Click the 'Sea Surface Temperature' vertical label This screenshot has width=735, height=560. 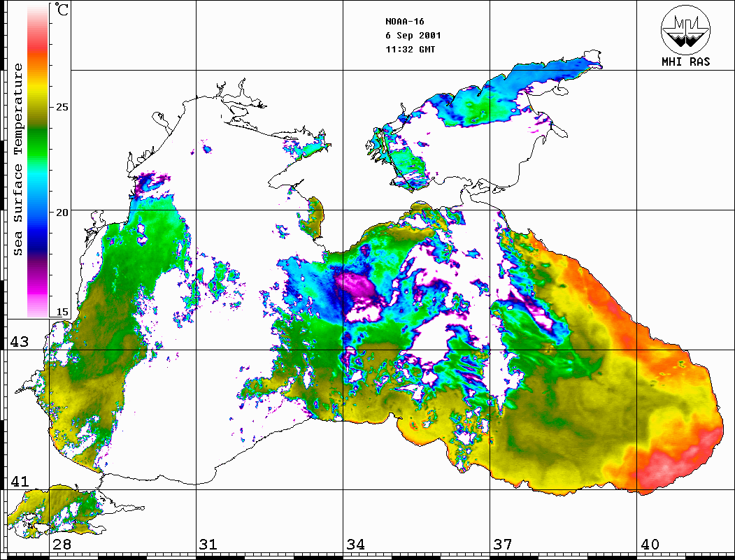(17, 159)
